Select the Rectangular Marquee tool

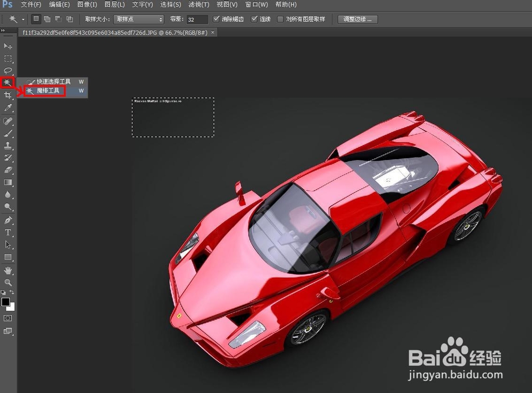8,59
